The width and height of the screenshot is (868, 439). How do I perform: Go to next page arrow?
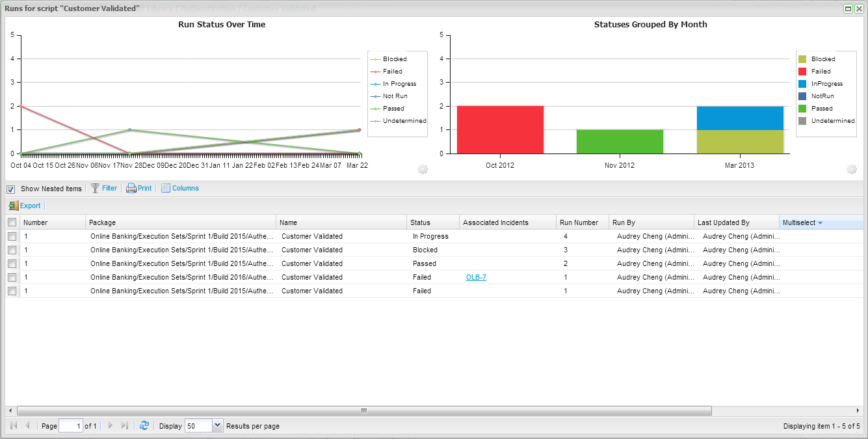(x=111, y=425)
